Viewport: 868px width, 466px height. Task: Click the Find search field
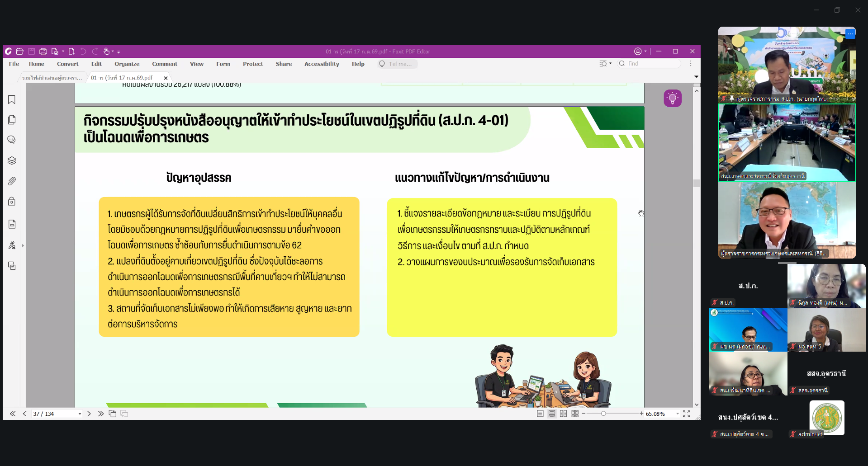point(650,64)
